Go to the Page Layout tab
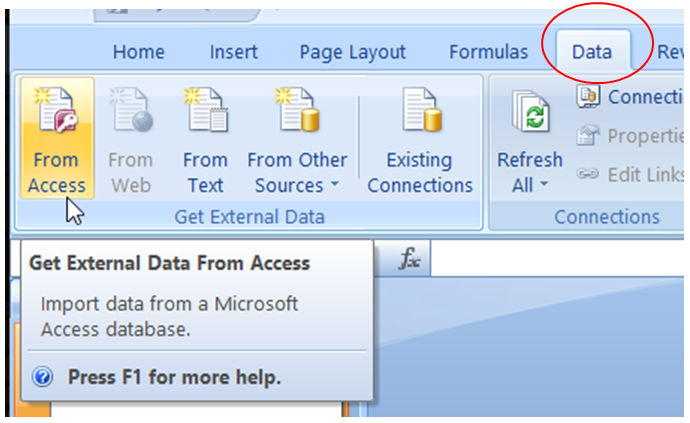 [x=352, y=52]
